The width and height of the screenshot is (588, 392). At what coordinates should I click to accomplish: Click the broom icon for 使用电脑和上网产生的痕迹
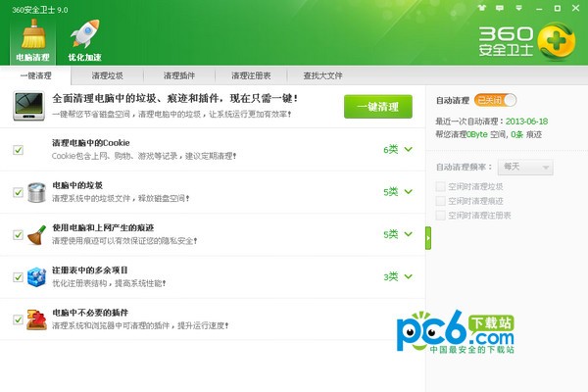point(37,235)
